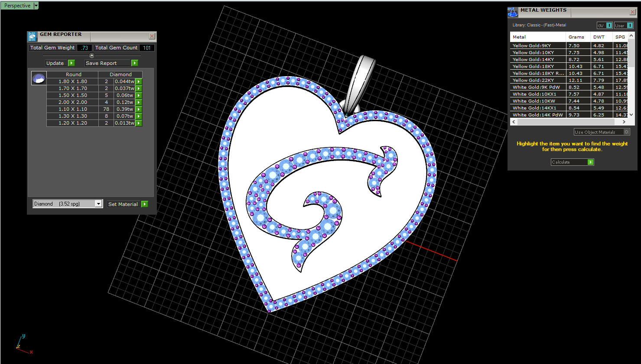Click the Total Gem Weight value field
This screenshot has width=641, height=364.
85,48
